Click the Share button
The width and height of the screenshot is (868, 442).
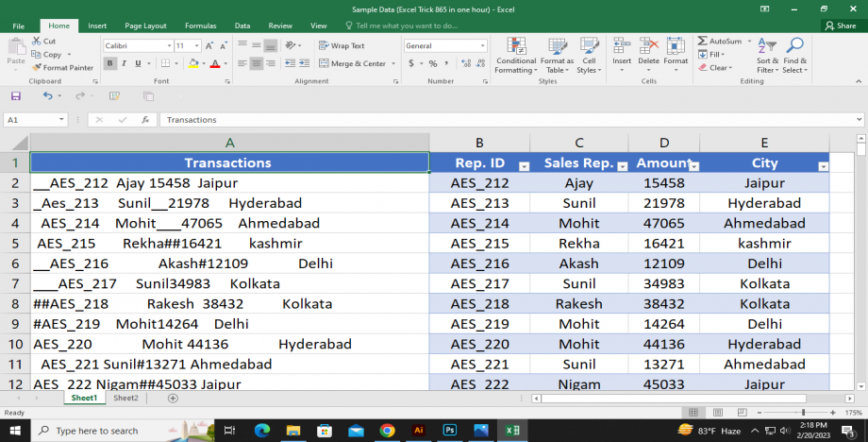[x=840, y=25]
